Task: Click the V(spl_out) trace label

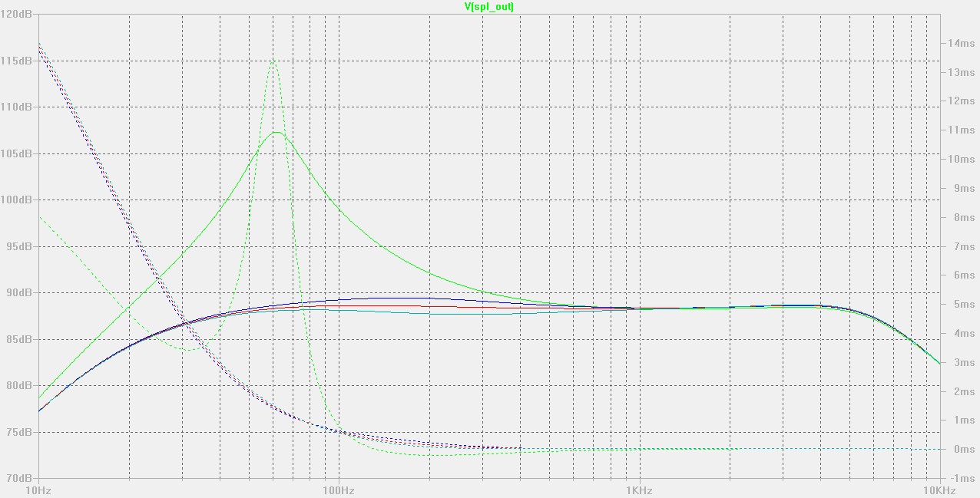Action: click(489, 6)
